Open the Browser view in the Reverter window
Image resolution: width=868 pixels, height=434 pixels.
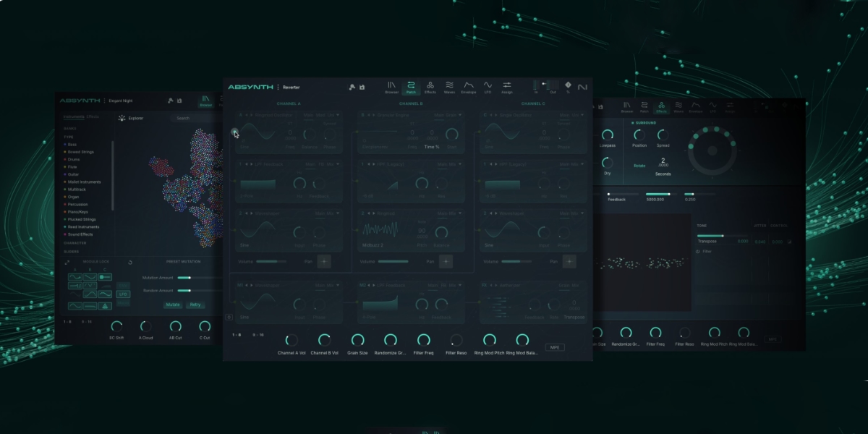(x=392, y=88)
